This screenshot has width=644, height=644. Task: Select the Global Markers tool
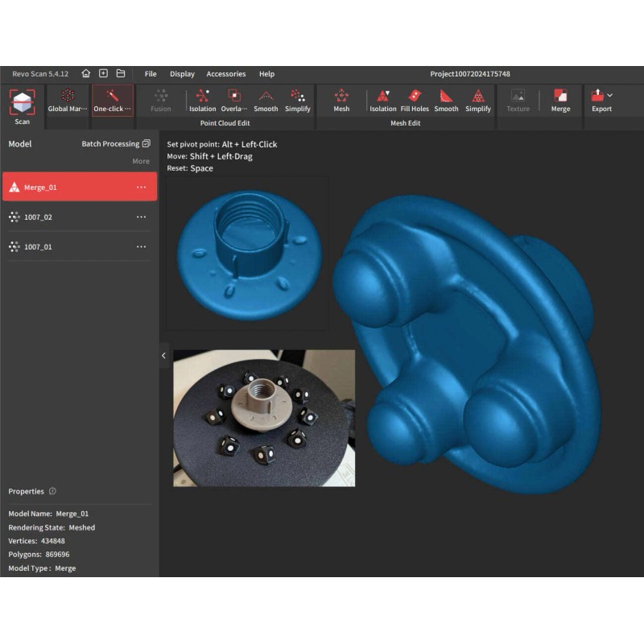pyautogui.click(x=68, y=96)
